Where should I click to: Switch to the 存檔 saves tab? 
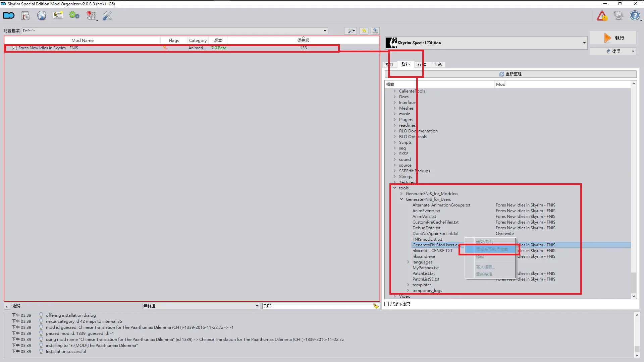point(422,65)
